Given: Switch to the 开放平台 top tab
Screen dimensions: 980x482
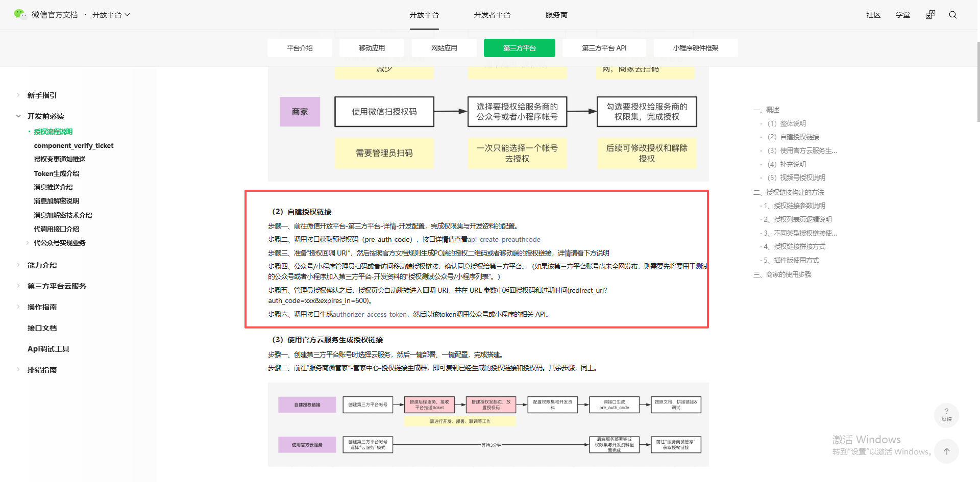Looking at the screenshot, I should pos(424,15).
